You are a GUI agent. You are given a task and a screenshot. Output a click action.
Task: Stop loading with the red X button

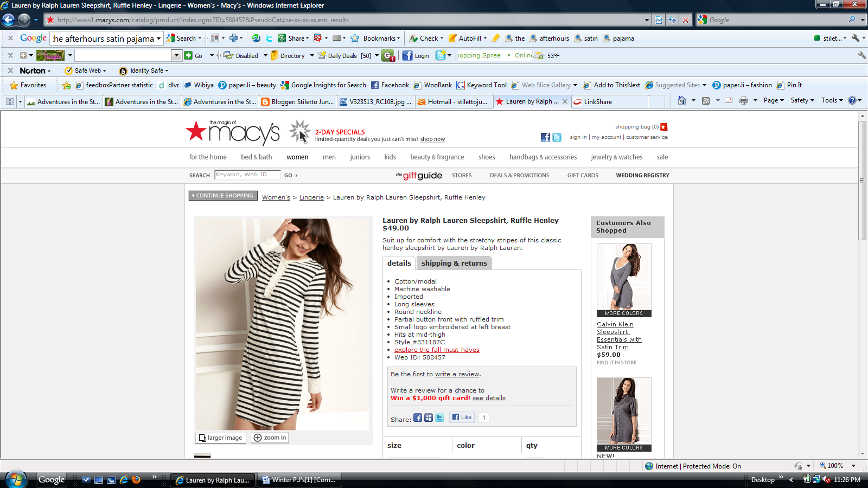coord(686,20)
